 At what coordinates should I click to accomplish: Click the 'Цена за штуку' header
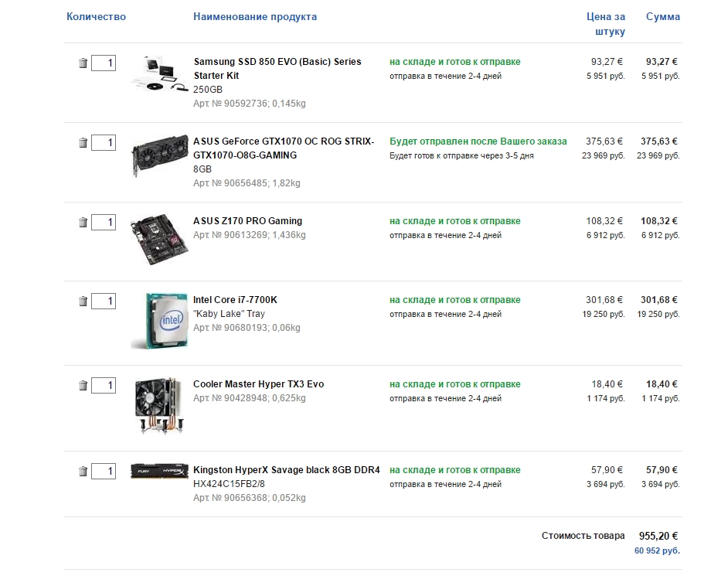[606, 24]
